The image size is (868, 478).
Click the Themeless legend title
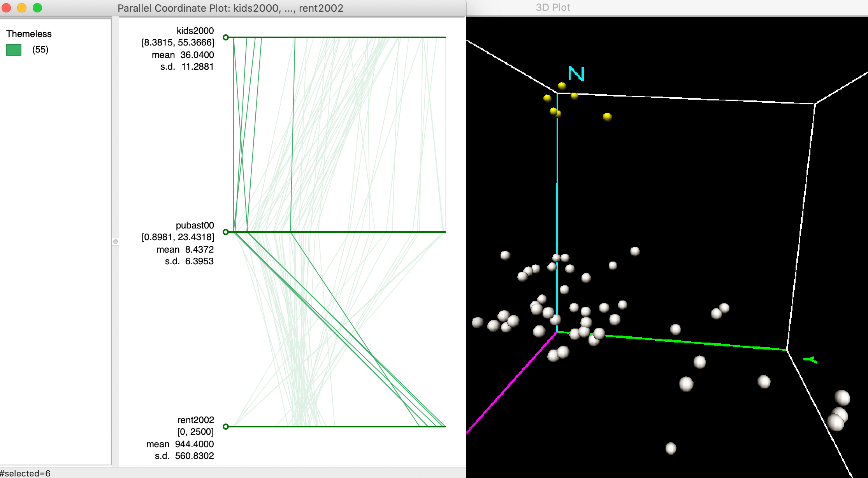point(29,34)
